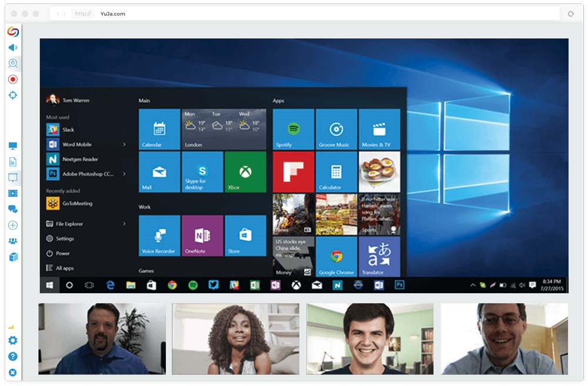Open the red Flipboard tile
The width and height of the screenshot is (588, 386).
293,172
